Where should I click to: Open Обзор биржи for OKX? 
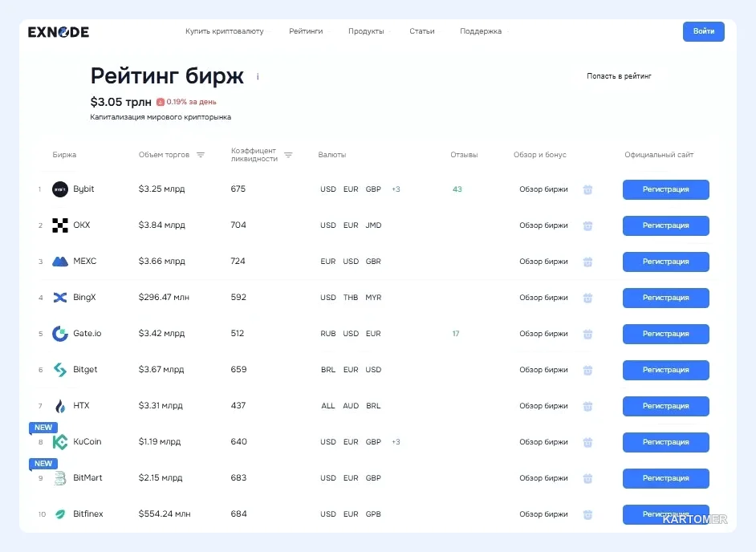pyautogui.click(x=543, y=225)
